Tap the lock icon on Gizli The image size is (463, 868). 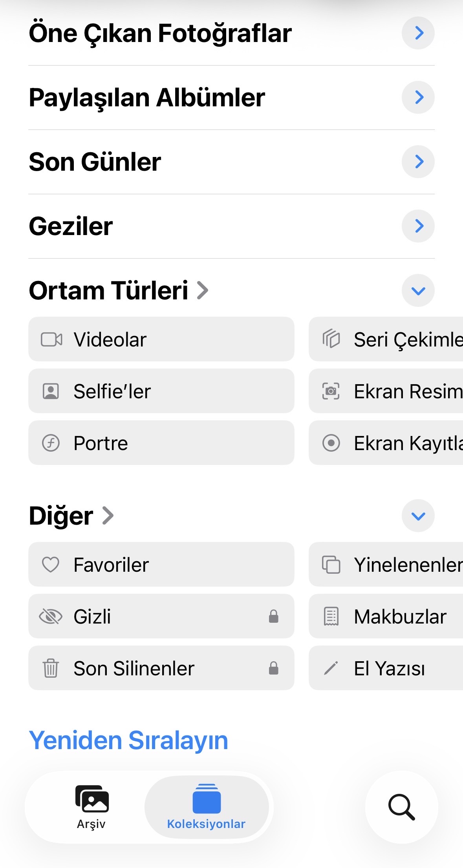tap(274, 616)
